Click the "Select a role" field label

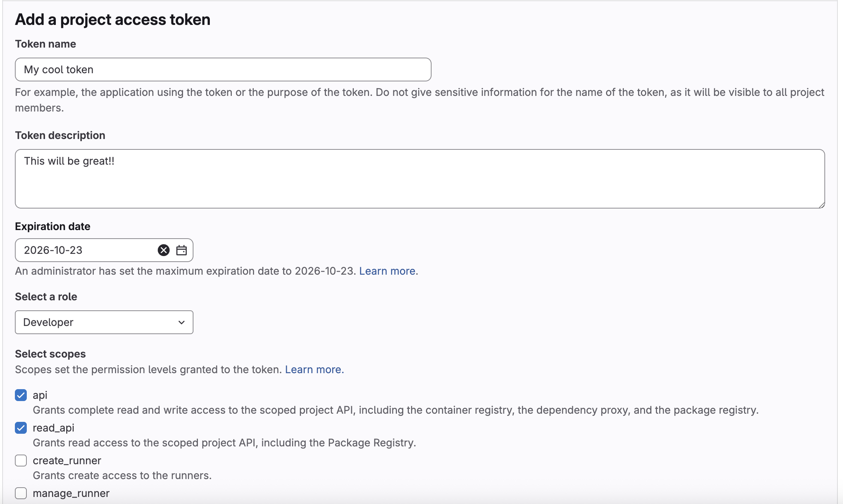pos(46,297)
